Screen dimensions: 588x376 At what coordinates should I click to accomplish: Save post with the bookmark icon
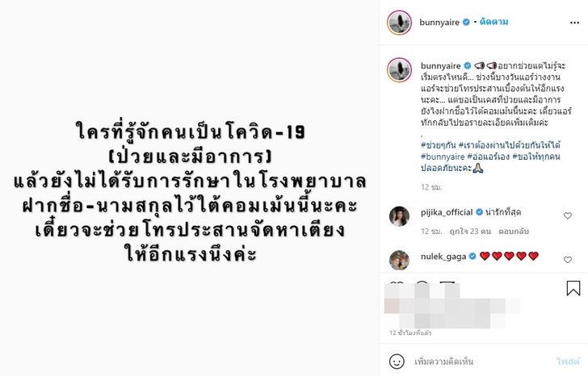tap(573, 288)
